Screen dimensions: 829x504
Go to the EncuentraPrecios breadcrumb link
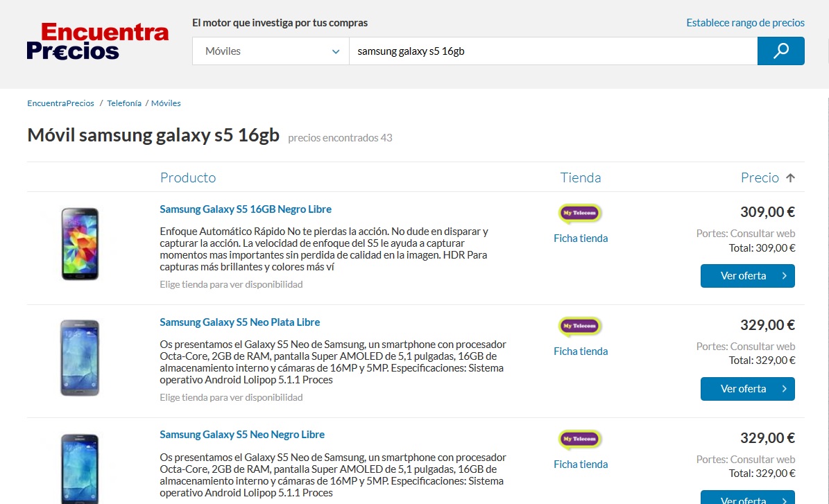tap(60, 103)
